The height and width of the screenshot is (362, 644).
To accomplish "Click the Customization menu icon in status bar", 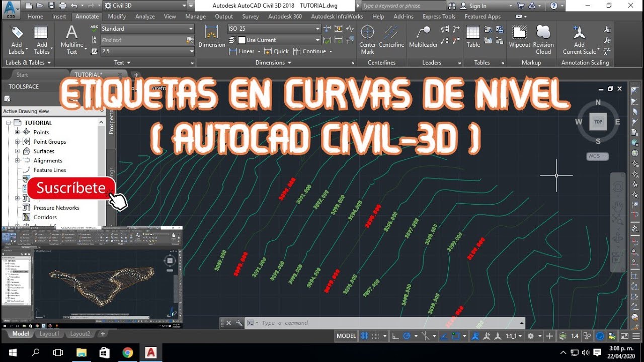I will (635, 336).
